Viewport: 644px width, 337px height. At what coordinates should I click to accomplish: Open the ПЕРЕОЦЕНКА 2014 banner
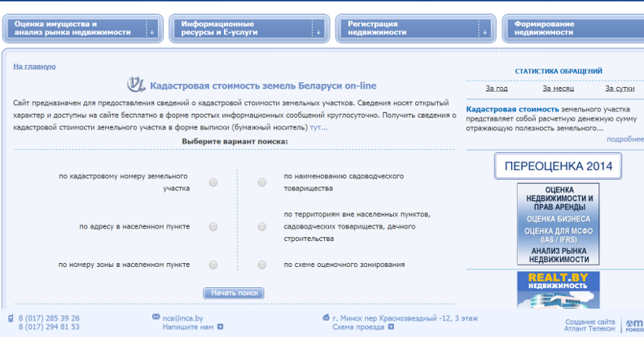(x=558, y=166)
